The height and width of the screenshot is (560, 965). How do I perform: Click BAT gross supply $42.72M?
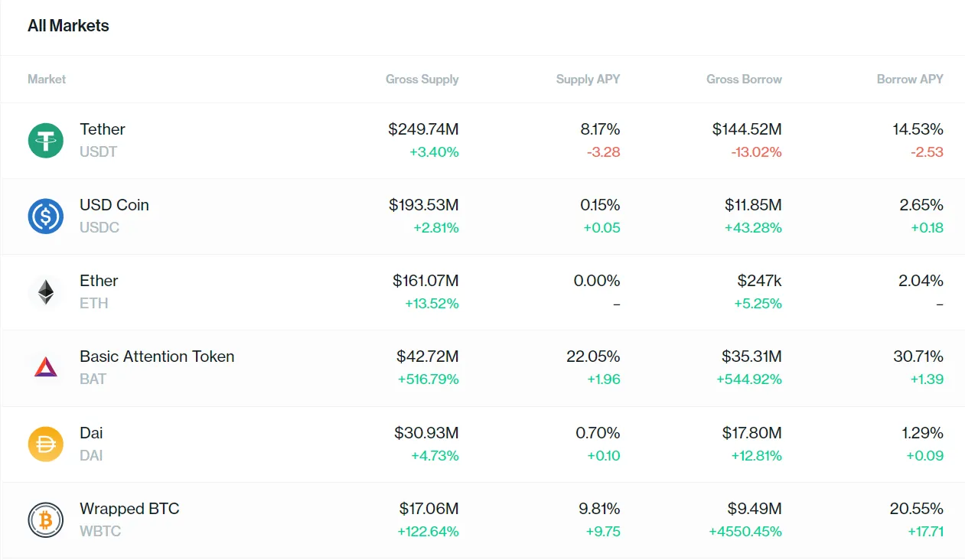(428, 357)
